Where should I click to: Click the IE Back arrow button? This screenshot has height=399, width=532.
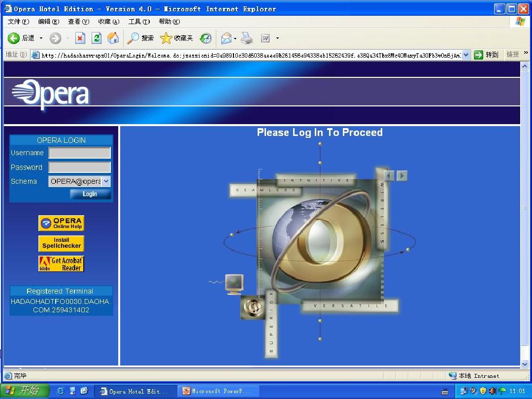pos(14,38)
